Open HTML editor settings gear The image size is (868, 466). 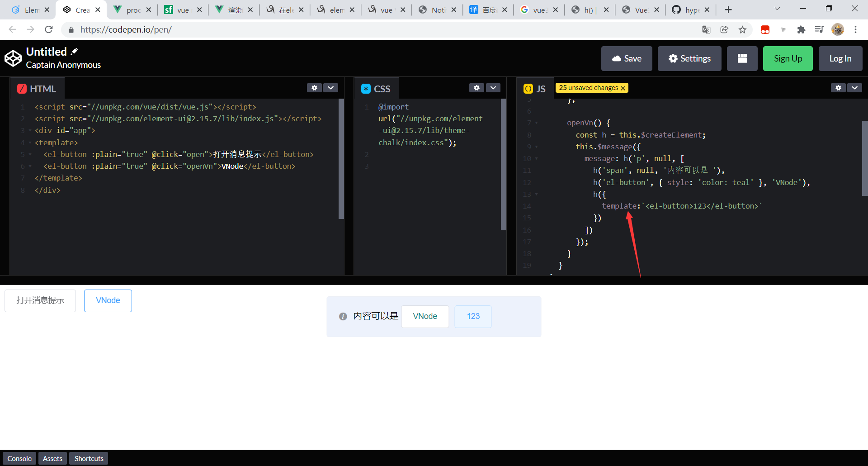pos(314,88)
